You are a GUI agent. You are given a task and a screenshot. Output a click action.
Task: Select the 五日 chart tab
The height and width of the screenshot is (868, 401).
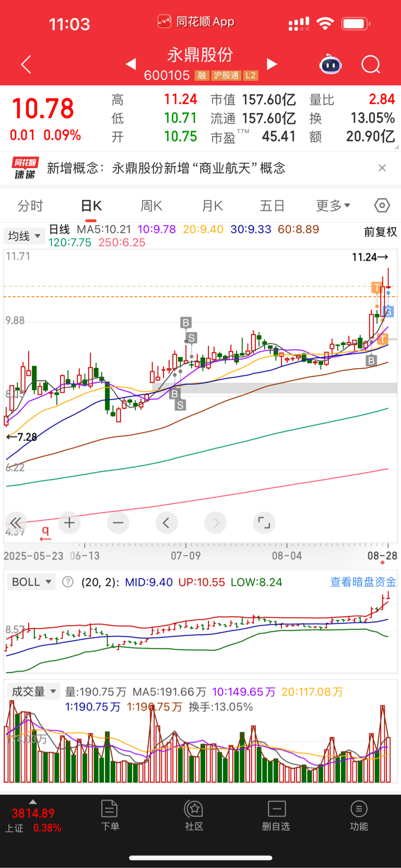tap(272, 206)
